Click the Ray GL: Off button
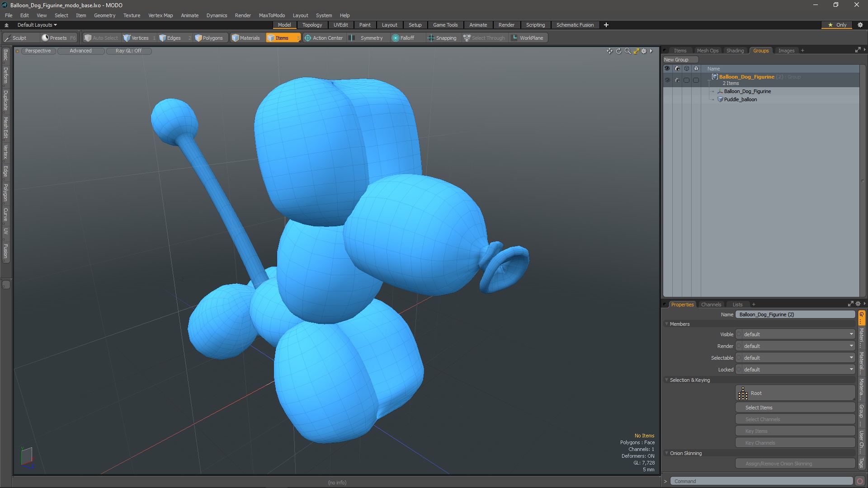Screen dimensions: 868x488 [x=128, y=51]
